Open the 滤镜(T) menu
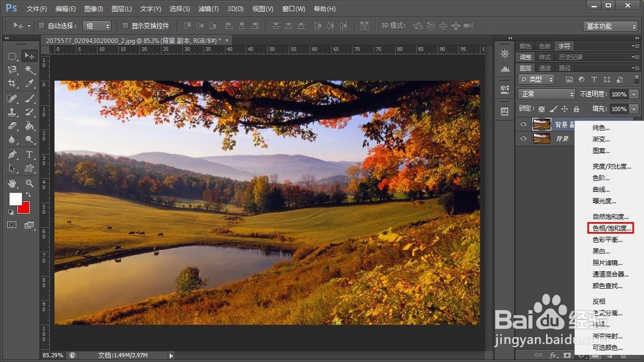 click(208, 8)
